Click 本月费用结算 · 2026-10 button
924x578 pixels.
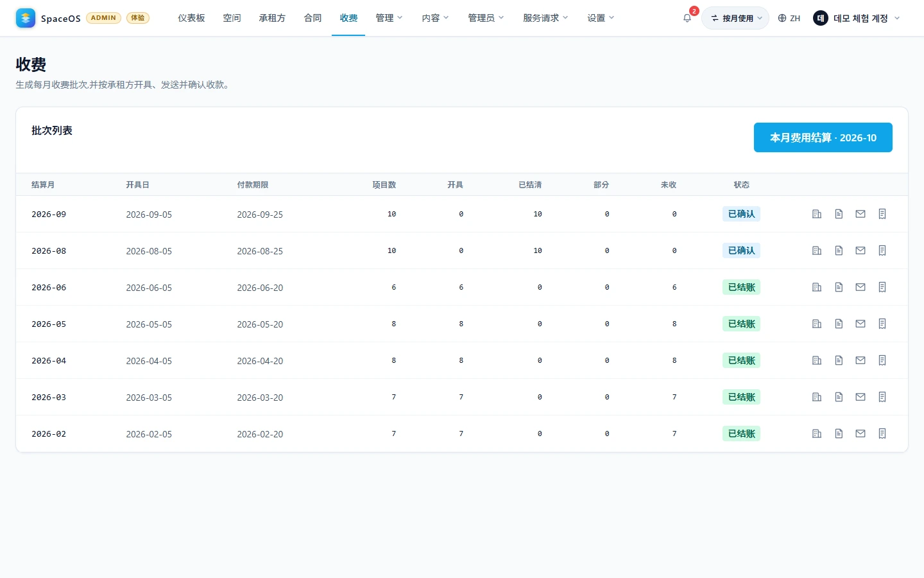pyautogui.click(x=823, y=137)
